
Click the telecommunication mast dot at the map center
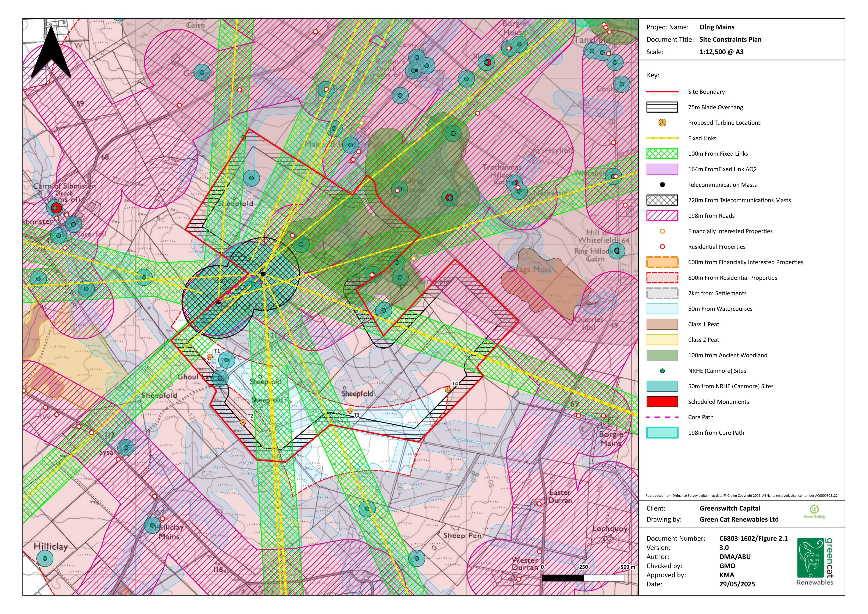coord(263,274)
